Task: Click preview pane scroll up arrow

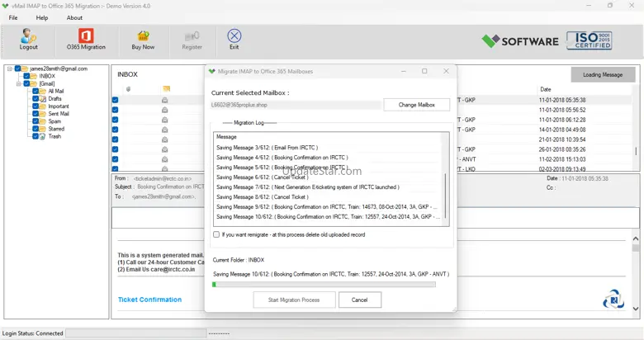Action: click(636, 238)
